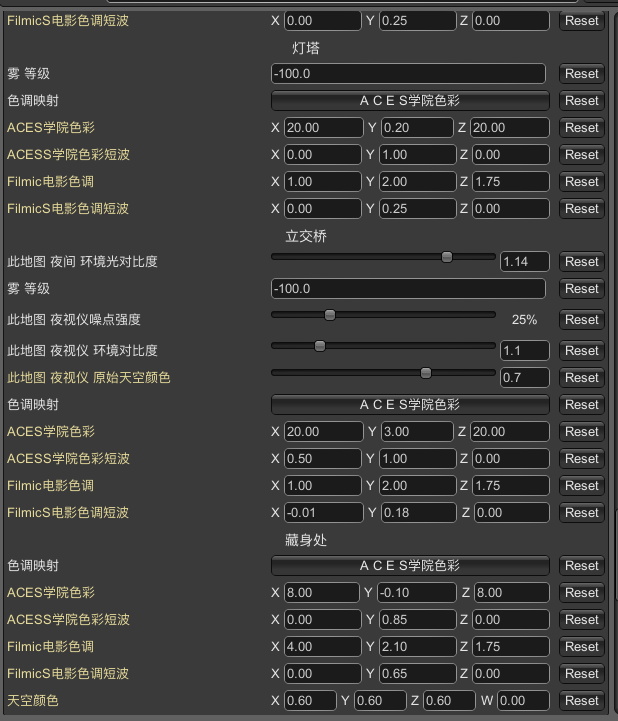618x721 pixels.
Task: Edit W value 0.00 of 天空颜色
Action: click(523, 701)
